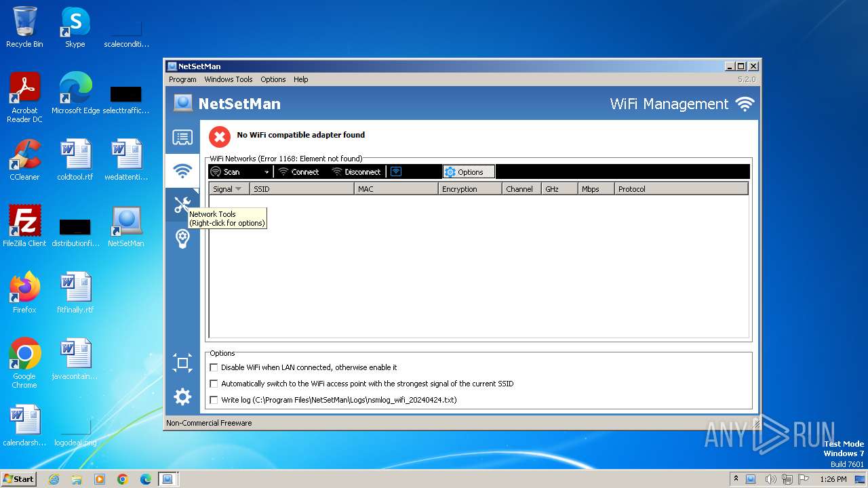Open Microsoft Edge desktop shortcut
The height and width of the screenshot is (488, 868).
pos(75,94)
